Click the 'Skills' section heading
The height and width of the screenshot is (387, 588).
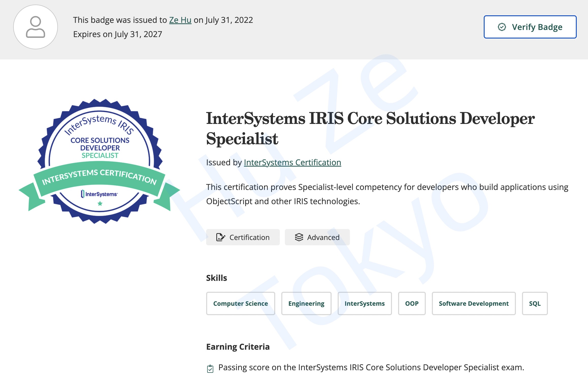click(217, 278)
